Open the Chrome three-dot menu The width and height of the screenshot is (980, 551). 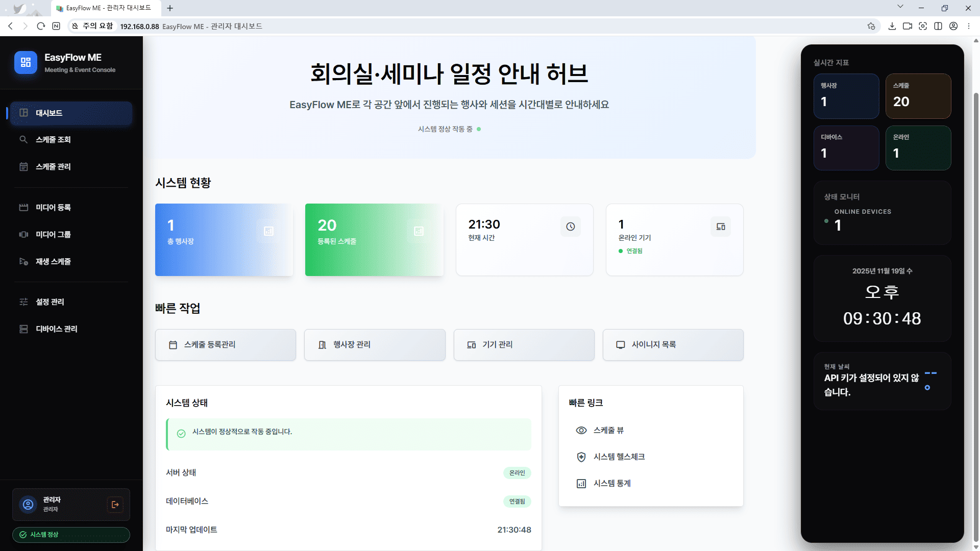tap(969, 26)
